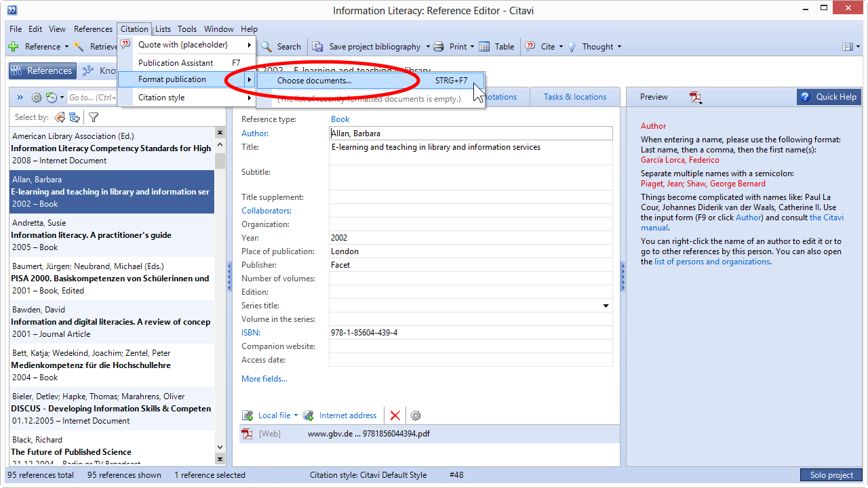Click the red X delete location icon
868x488 pixels.
click(395, 415)
